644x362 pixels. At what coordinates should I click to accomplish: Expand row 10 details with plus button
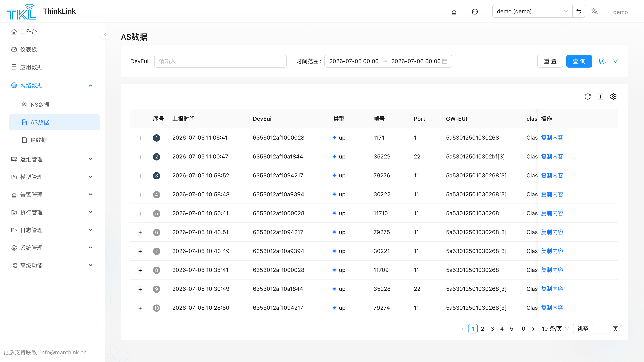(140, 308)
